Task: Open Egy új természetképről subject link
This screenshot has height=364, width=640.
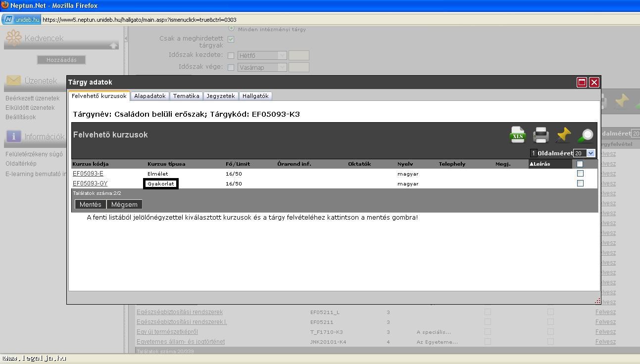Action: [167, 332]
